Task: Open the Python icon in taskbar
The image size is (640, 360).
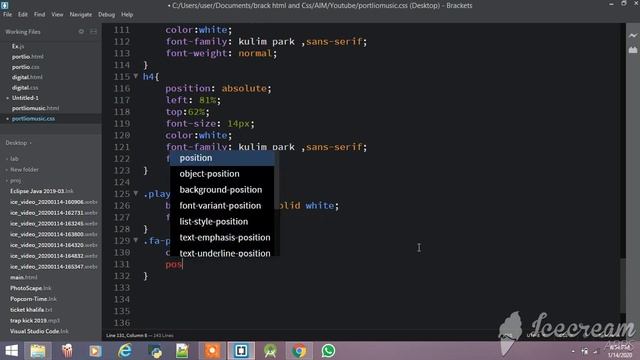Action: [x=156, y=351]
